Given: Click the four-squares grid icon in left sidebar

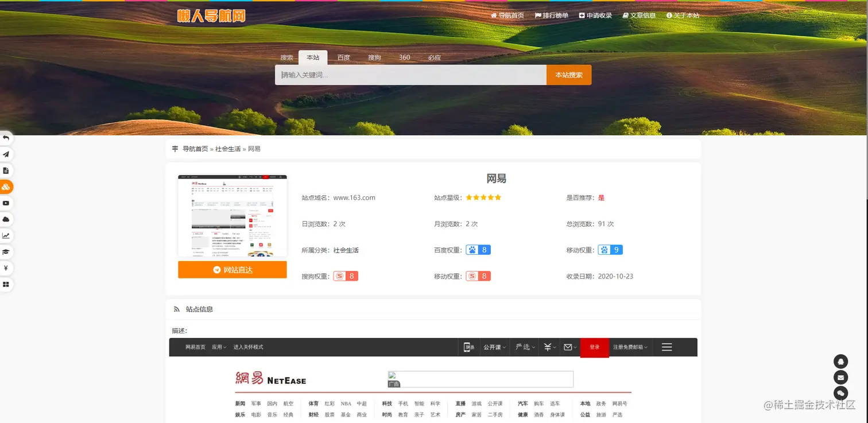Looking at the screenshot, I should [6, 284].
